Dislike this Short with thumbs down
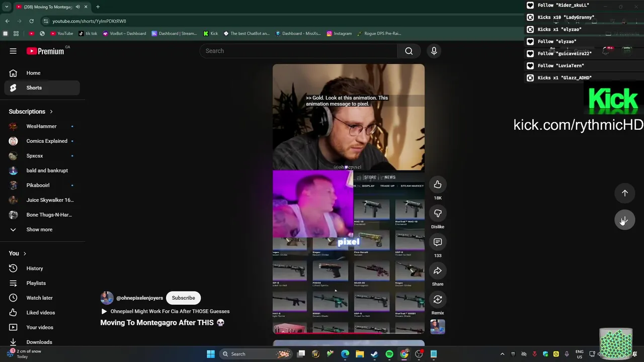644x362 pixels. coord(438,213)
